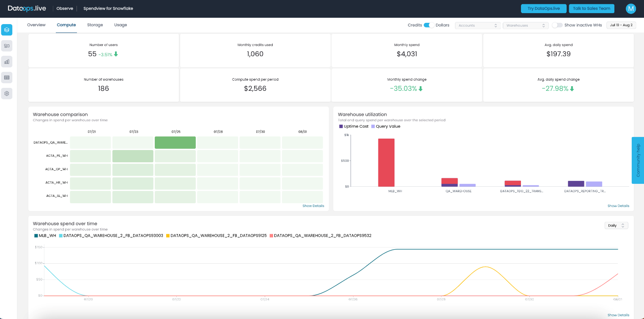Show Details for Warehouse utilization

tap(618, 206)
